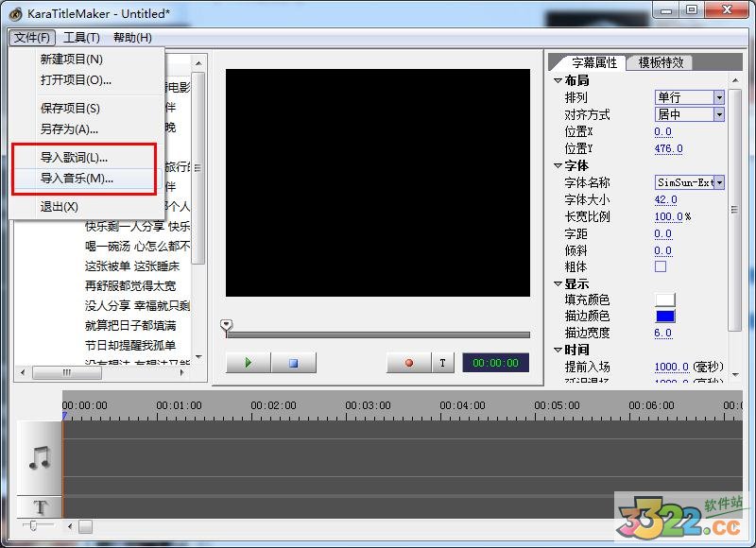Edit the 倾斜 value 0.0
Screen dimensions: 756x548
click(663, 250)
